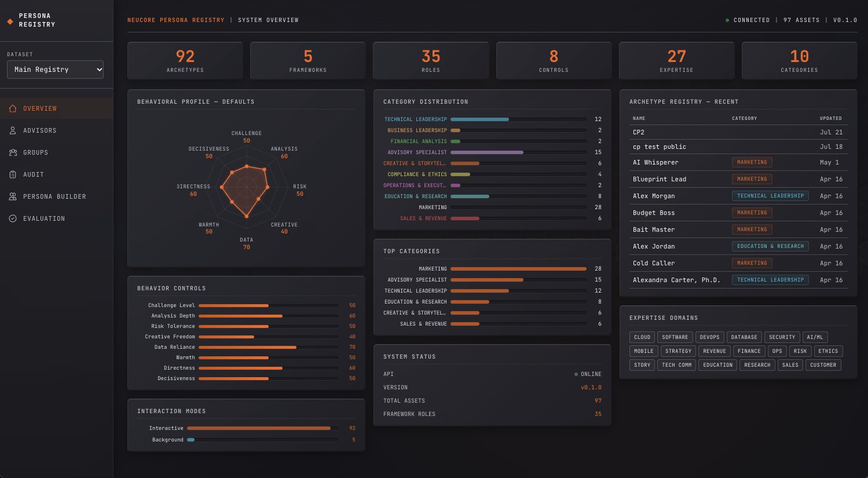Click the orange diamond Persona Registry logo

tap(10, 21)
